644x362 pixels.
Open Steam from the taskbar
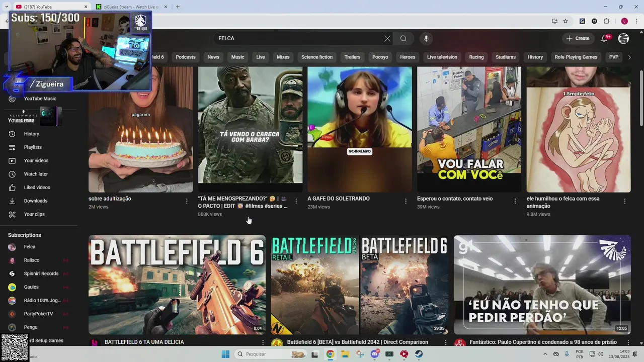419,354
